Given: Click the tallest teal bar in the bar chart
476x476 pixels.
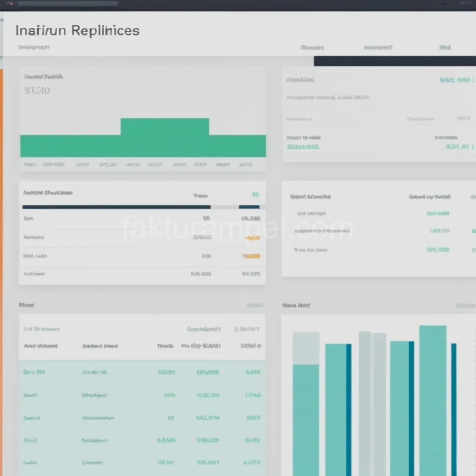Looking at the screenshot, I should click(433, 397).
